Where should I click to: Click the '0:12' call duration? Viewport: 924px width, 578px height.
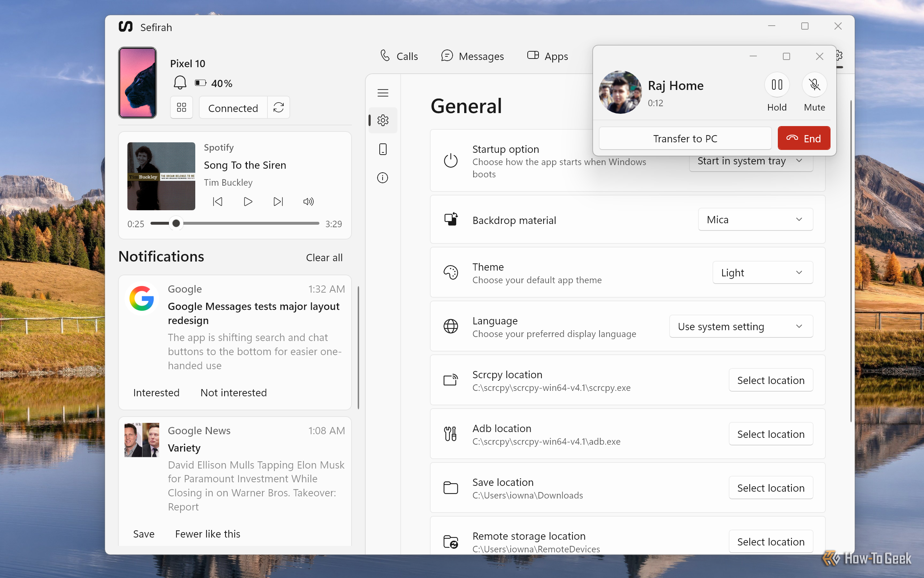tap(655, 103)
